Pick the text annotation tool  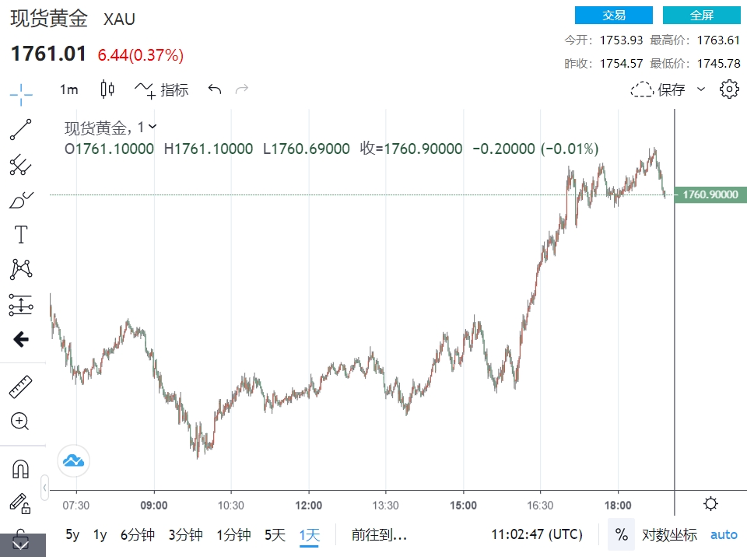tap(21, 235)
